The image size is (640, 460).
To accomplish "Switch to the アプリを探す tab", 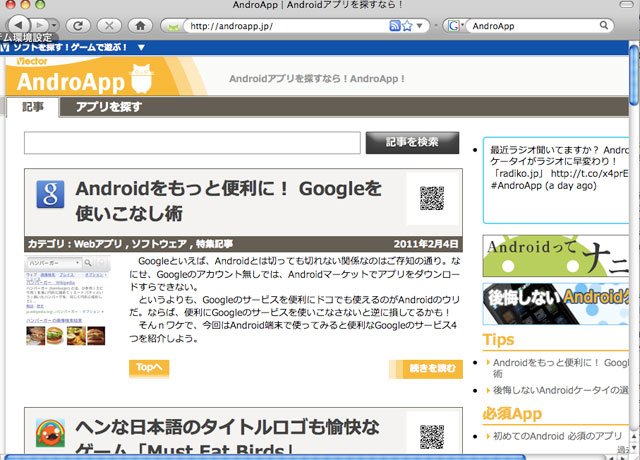I will 109,107.
